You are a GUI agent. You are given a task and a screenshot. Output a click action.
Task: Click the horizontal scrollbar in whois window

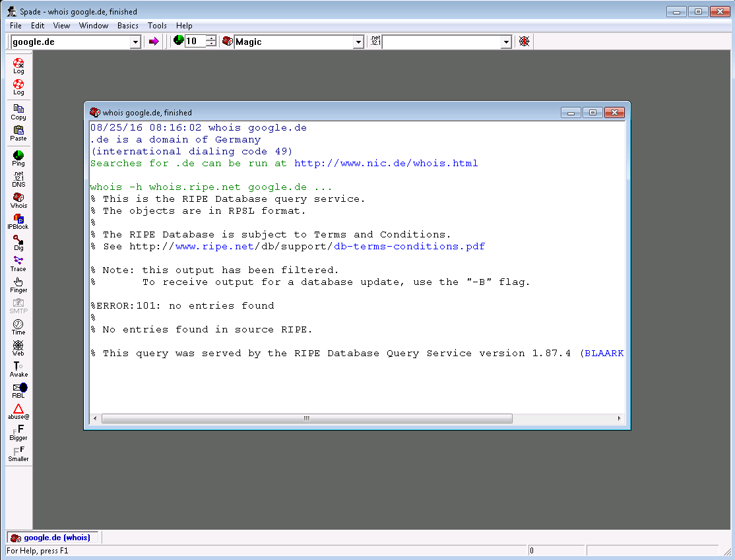pyautogui.click(x=307, y=419)
